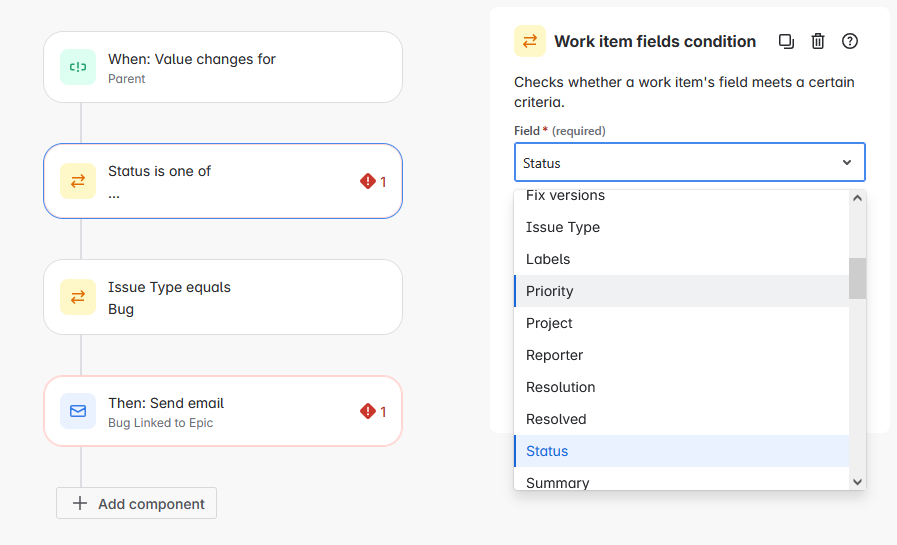Open help via the question mark icon
This screenshot has height=545, width=897.
[850, 41]
